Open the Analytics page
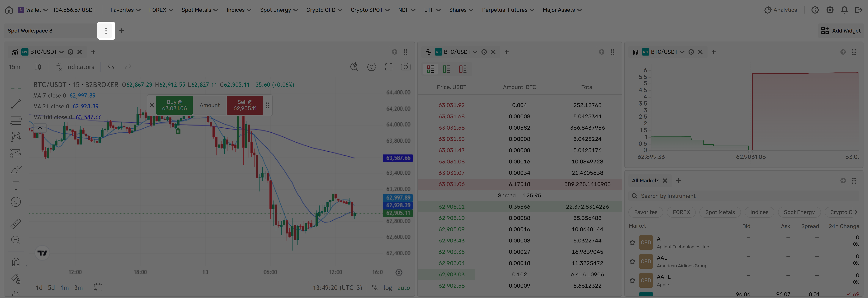 (x=780, y=10)
